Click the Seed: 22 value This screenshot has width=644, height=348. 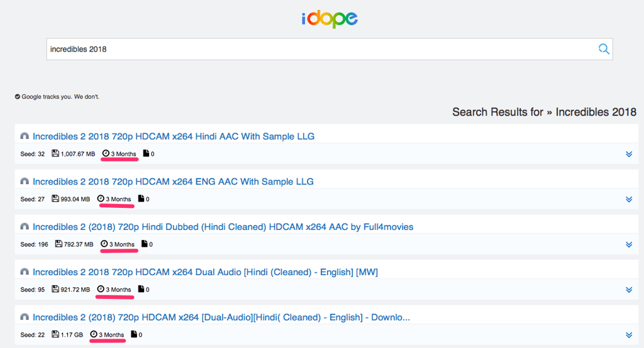33,335
